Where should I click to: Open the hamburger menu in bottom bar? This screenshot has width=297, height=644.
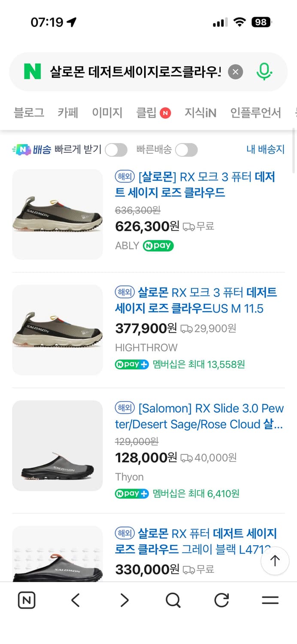270,600
